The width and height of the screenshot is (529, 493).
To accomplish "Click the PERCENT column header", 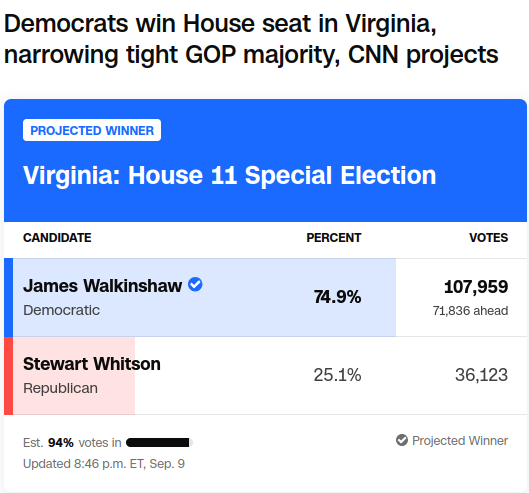I will pos(334,238).
